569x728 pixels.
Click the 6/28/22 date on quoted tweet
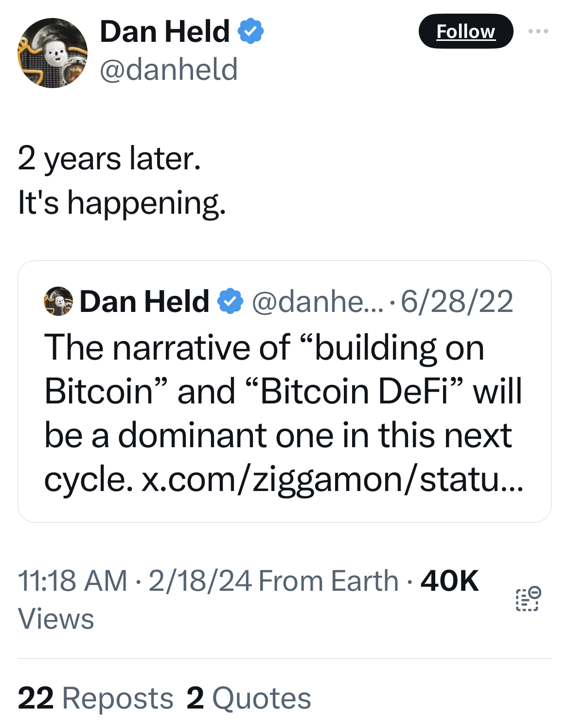click(x=457, y=301)
